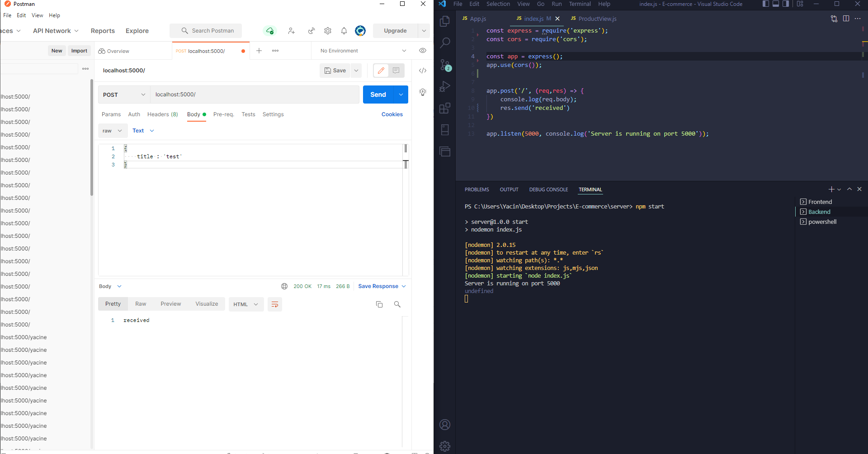
Task: Create new terminal with plus icon
Action: (831, 189)
